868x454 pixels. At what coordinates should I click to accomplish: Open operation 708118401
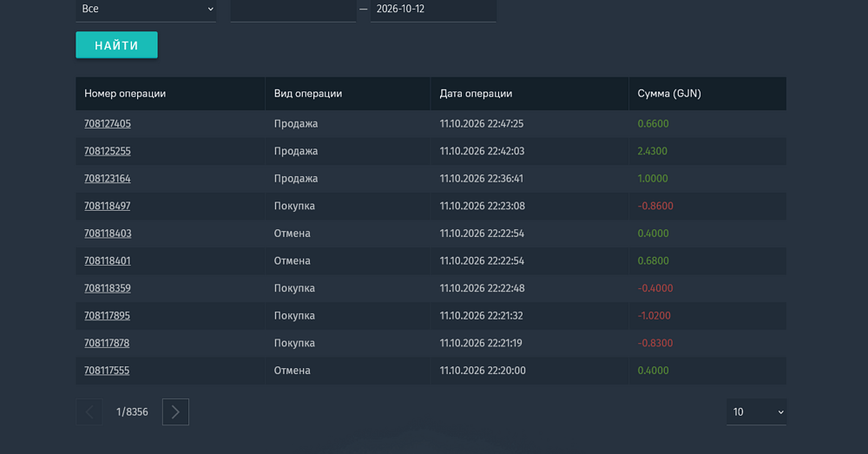108,260
